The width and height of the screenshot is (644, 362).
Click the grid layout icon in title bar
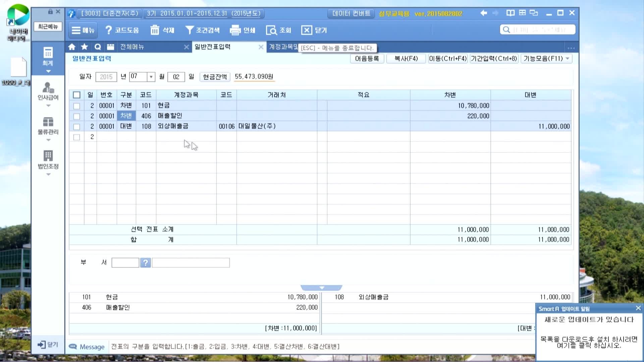pyautogui.click(x=522, y=13)
